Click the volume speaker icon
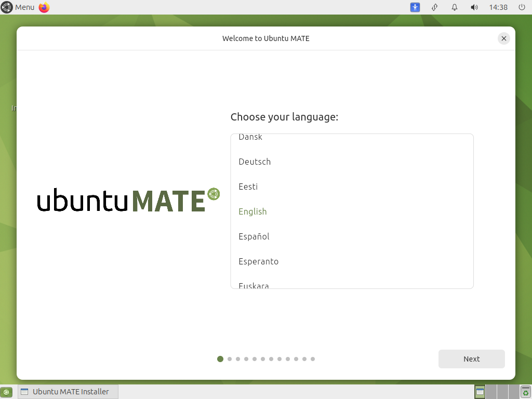Viewport: 532px width, 399px height. tap(474, 7)
